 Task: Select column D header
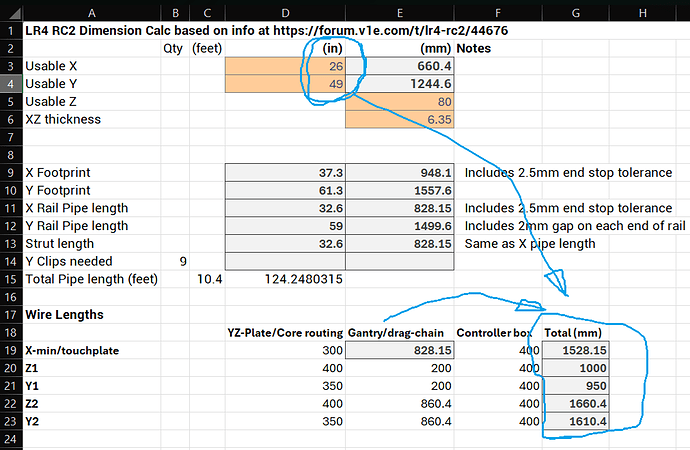point(285,13)
